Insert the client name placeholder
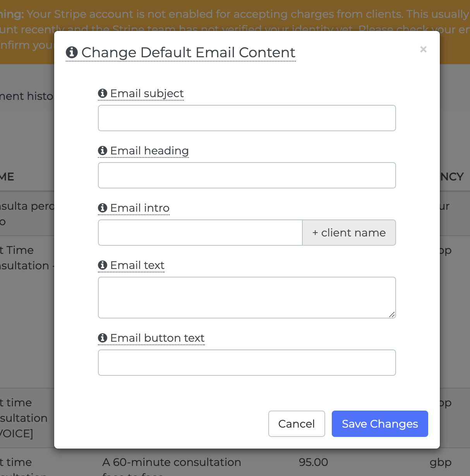Screen dimensions: 470x476 click(x=349, y=233)
